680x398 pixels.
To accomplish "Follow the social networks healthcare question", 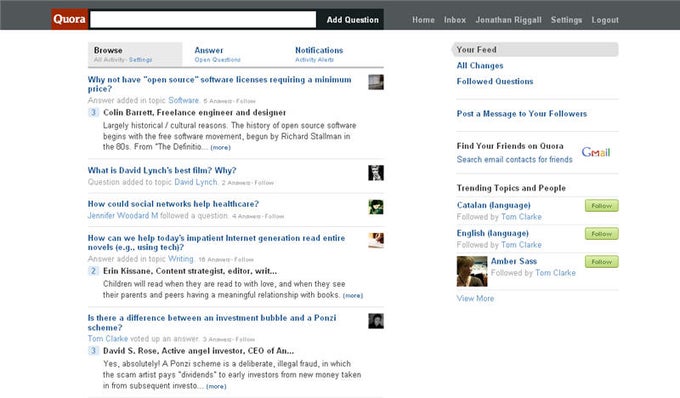I will pos(274,216).
